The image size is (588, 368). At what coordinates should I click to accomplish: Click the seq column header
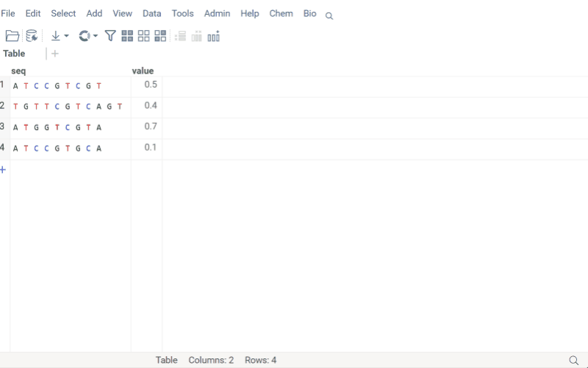(18, 71)
